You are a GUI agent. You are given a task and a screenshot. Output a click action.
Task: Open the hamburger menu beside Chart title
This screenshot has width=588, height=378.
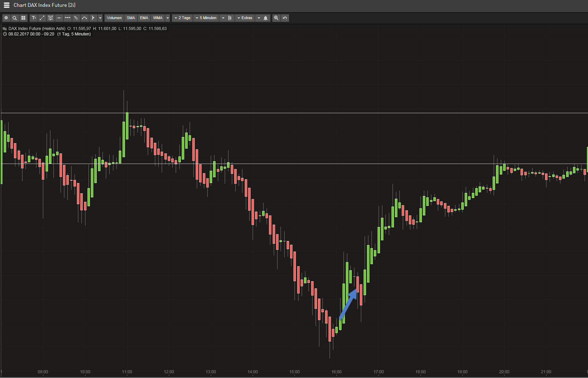pos(6,5)
